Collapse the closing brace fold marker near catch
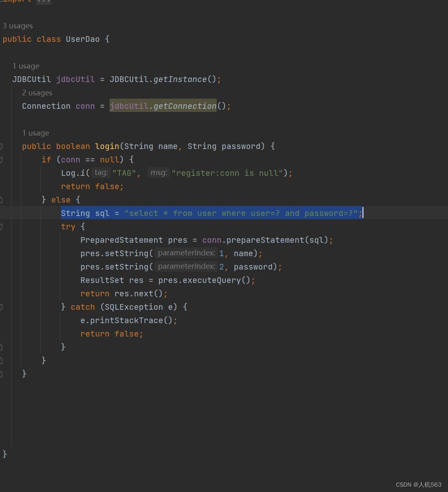The image size is (448, 492). [2, 347]
